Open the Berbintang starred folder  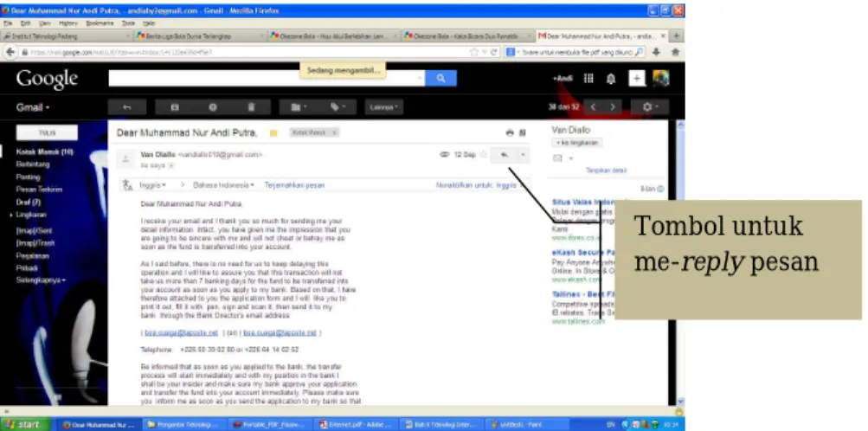33,164
